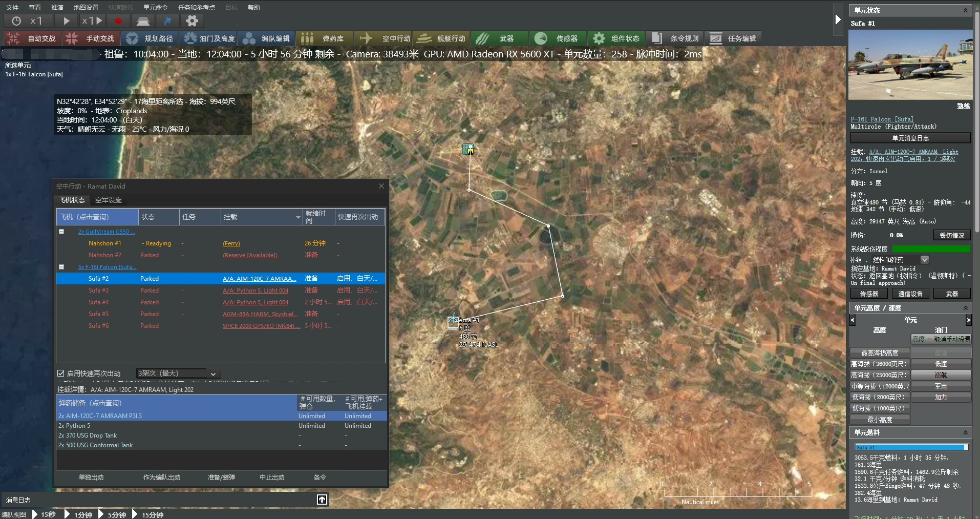Image resolution: width=980 pixels, height=519 pixels.
Task: Open the gear settings icon in toolbar
Action: point(192,21)
